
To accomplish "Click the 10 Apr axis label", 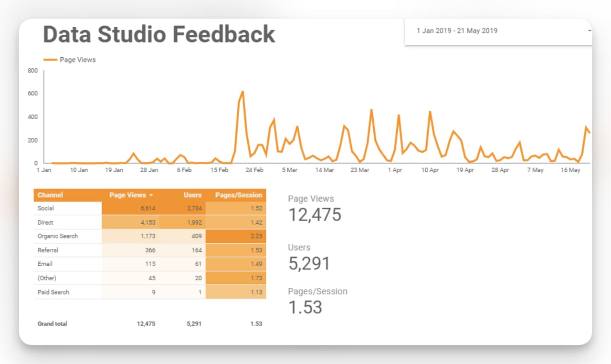I will click(430, 170).
